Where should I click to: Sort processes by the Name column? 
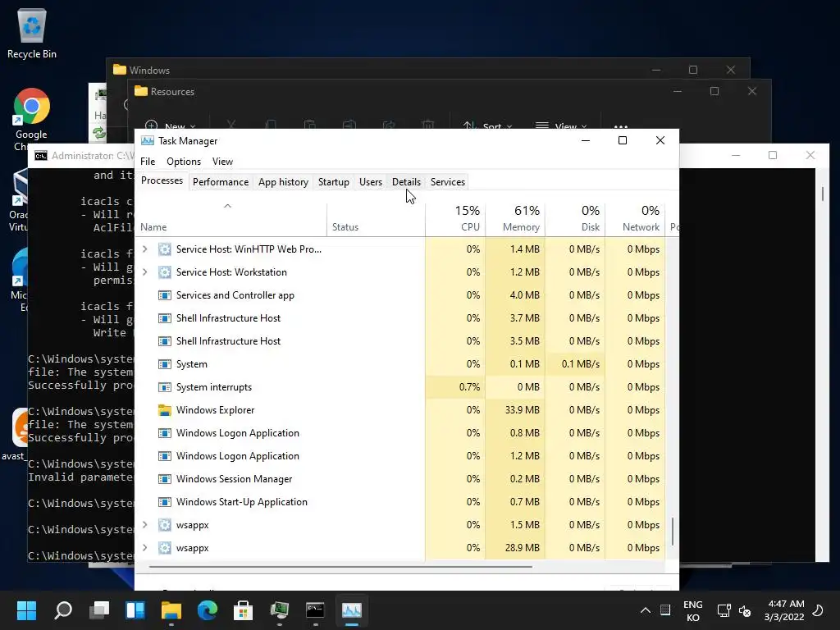(231, 218)
